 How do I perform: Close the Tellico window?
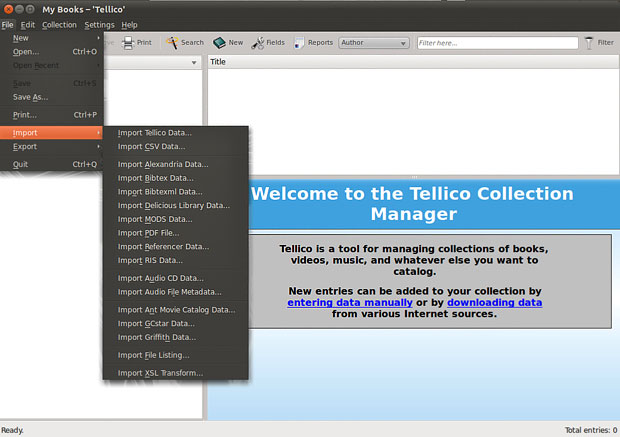click(x=8, y=9)
